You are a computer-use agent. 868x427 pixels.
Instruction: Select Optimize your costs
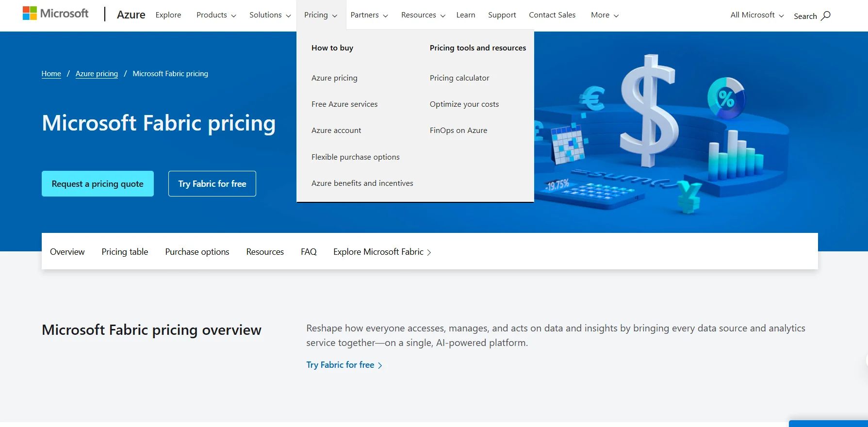click(464, 104)
